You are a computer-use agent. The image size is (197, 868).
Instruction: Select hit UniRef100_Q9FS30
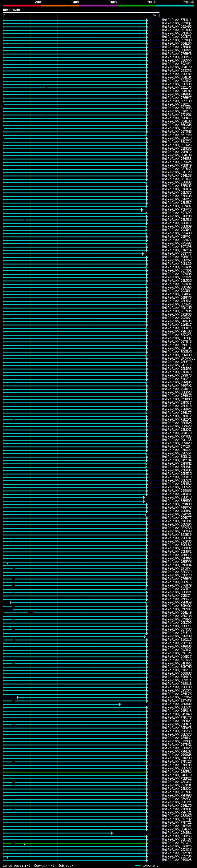tap(177, 84)
